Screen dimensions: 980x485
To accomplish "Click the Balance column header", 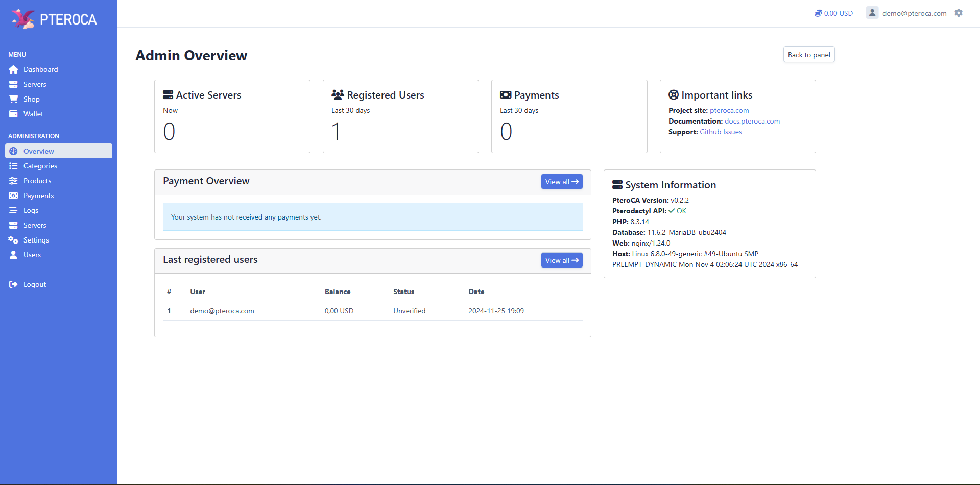I will tap(338, 292).
